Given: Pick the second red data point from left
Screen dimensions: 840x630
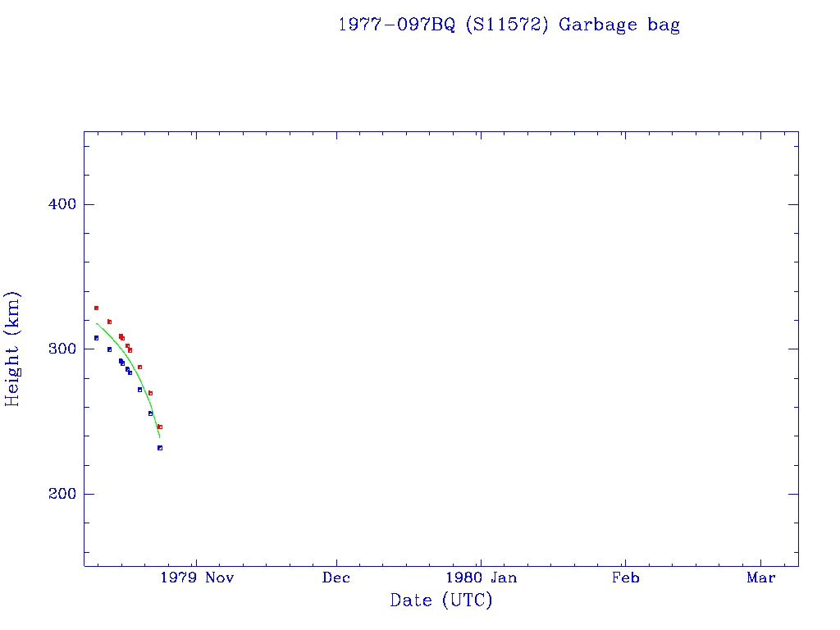Looking at the screenshot, I should (x=109, y=322).
